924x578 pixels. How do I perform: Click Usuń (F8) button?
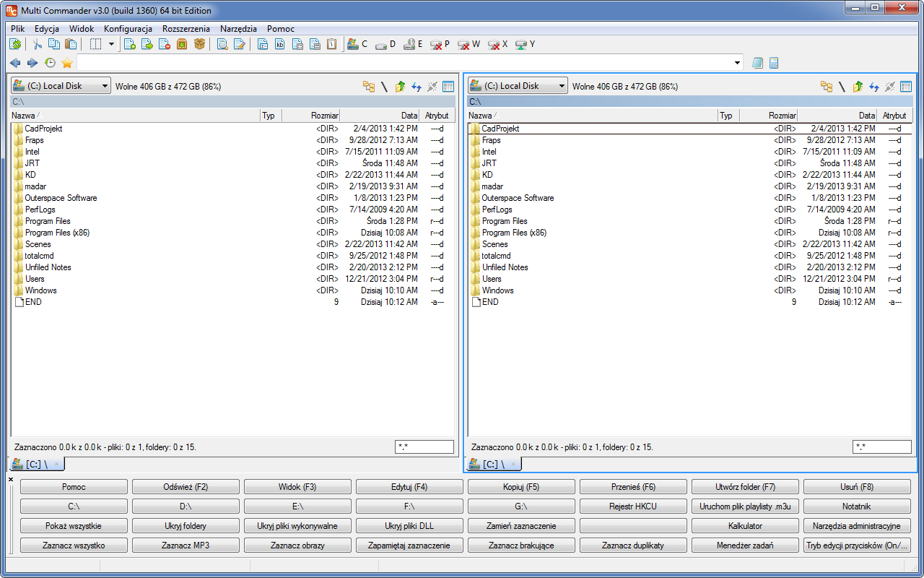pos(857,487)
